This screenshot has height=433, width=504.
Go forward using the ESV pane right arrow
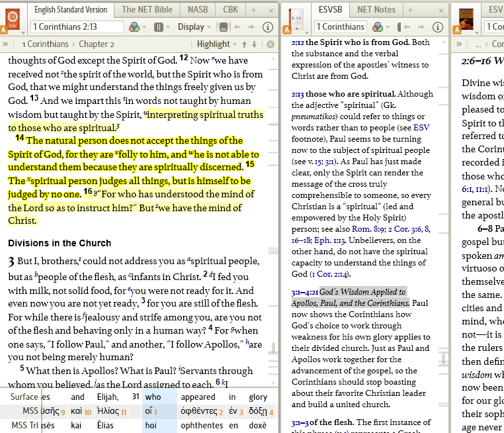[x=251, y=27]
